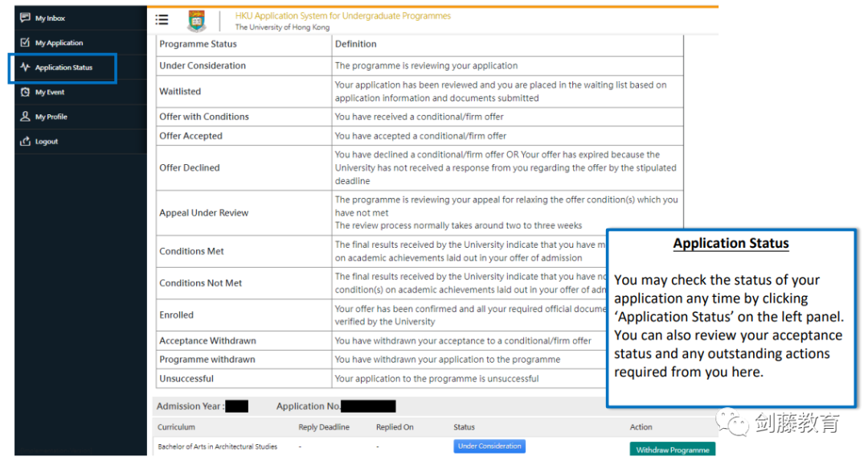Screen dimensions: 868x461
Task: Select 'Appeal Under Review' row label
Action: (x=203, y=212)
